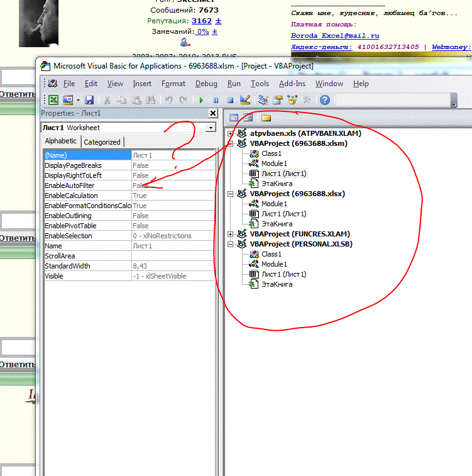Click the forum user profile avatar image

(x=38, y=23)
